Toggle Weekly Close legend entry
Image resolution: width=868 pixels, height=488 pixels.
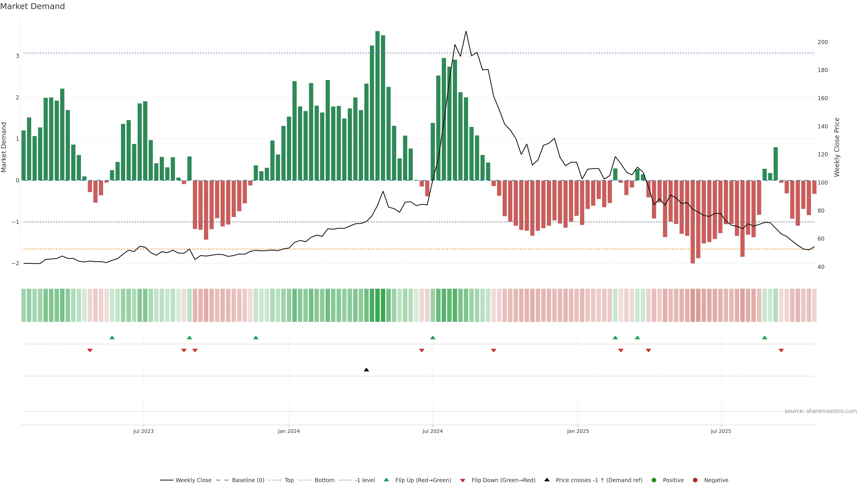(x=193, y=480)
